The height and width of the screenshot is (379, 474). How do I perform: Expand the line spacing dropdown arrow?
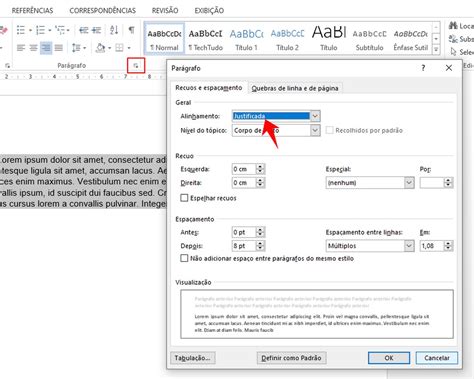coord(85,48)
